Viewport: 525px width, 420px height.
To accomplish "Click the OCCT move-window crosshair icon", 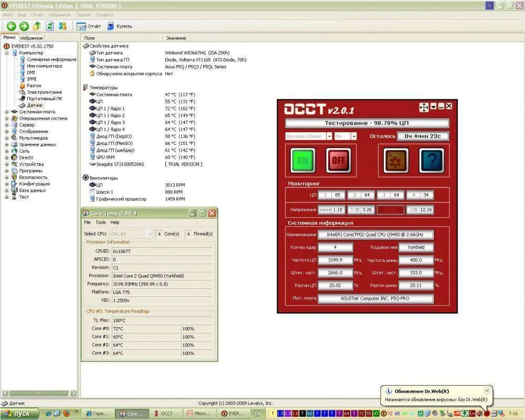I will point(424,107).
